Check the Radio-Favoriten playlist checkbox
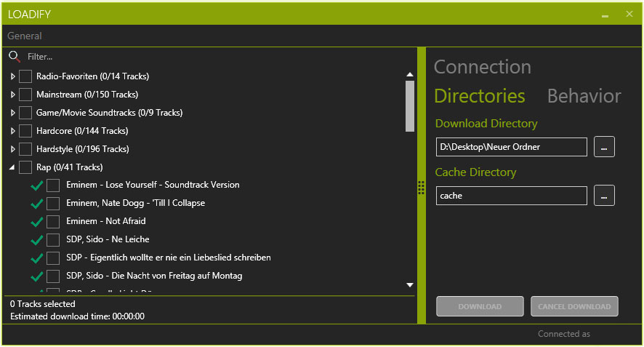This screenshot has width=644, height=347. coord(25,76)
